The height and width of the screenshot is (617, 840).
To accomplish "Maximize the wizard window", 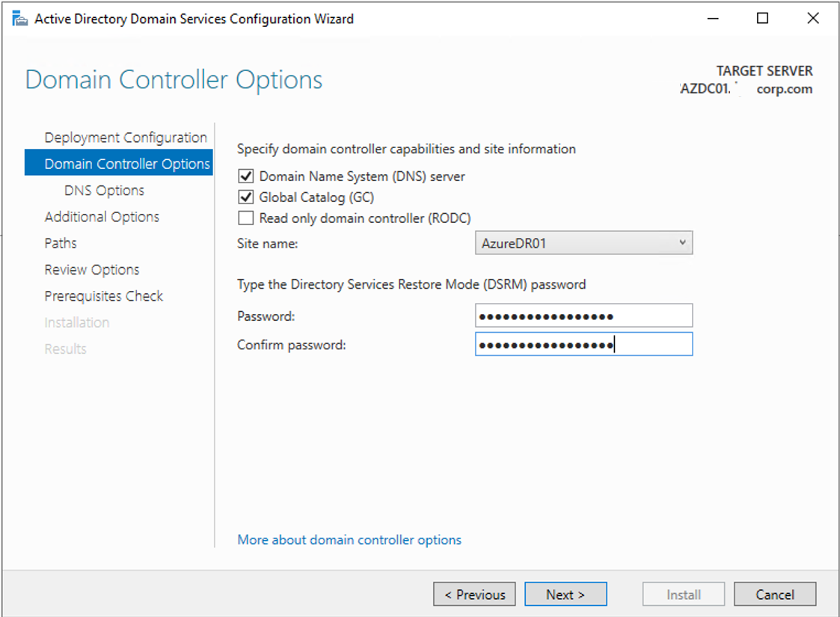I will [x=762, y=19].
